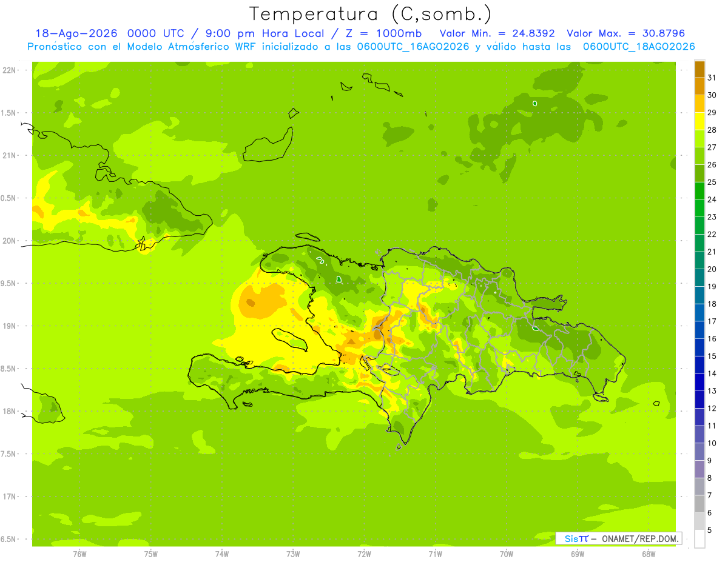Click the '72W' longitude label

(x=364, y=554)
